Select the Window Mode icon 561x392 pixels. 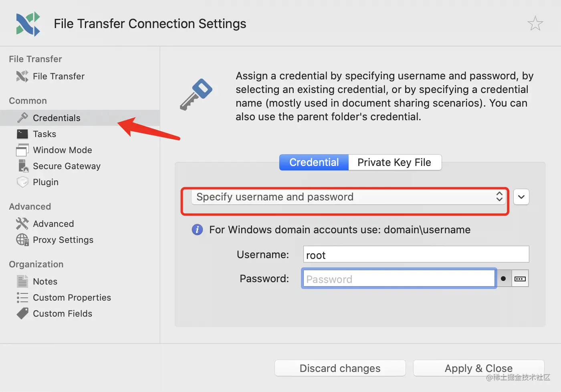(22, 150)
